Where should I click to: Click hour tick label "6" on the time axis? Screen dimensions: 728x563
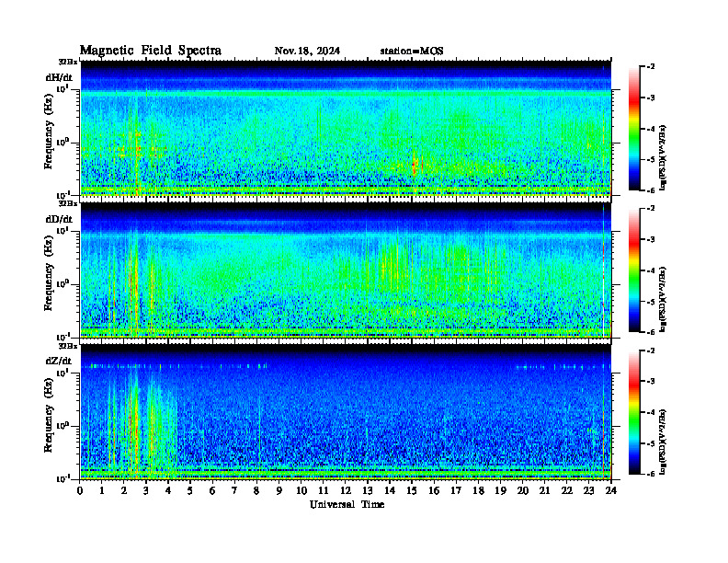212,491
